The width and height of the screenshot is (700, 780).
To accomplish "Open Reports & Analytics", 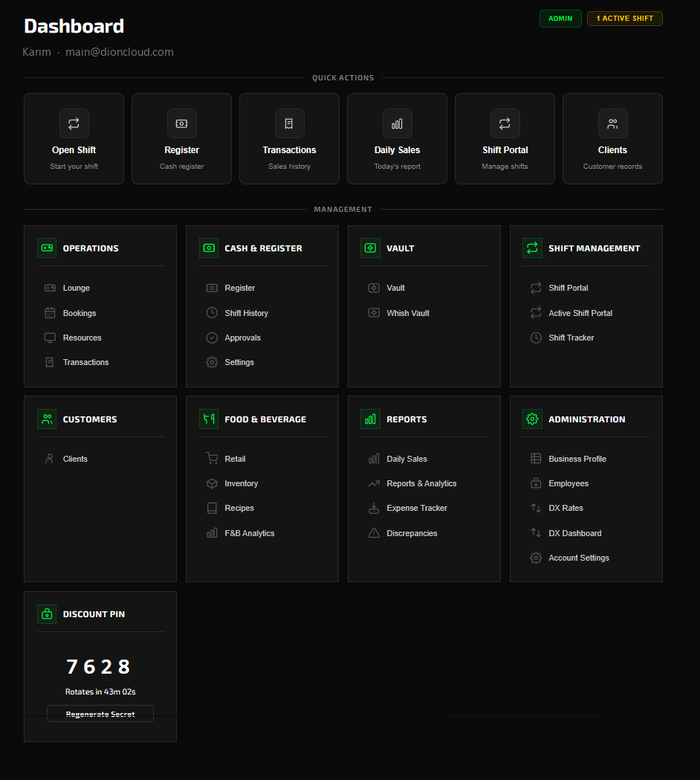I will (421, 483).
